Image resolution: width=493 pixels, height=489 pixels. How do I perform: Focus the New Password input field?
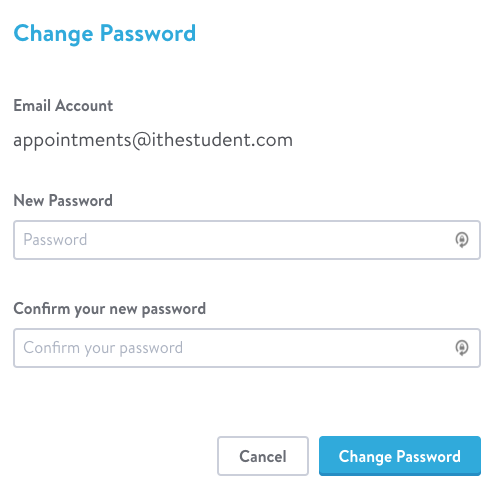[247, 240]
